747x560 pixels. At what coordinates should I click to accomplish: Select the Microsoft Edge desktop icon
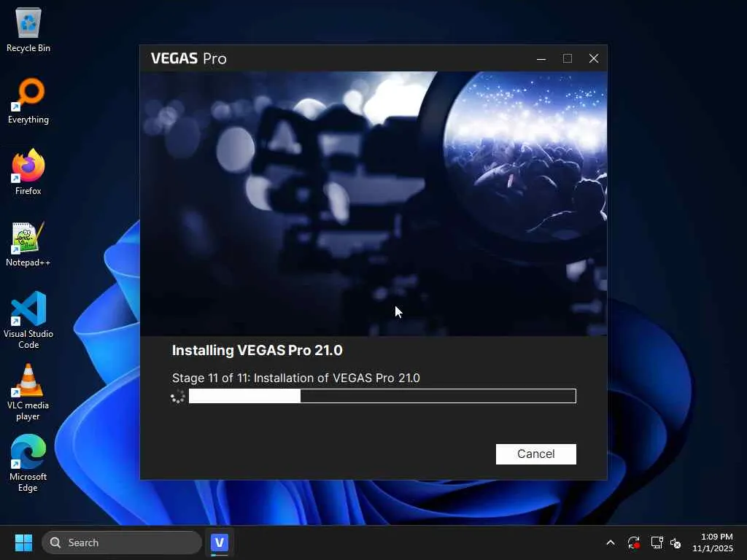(x=28, y=463)
